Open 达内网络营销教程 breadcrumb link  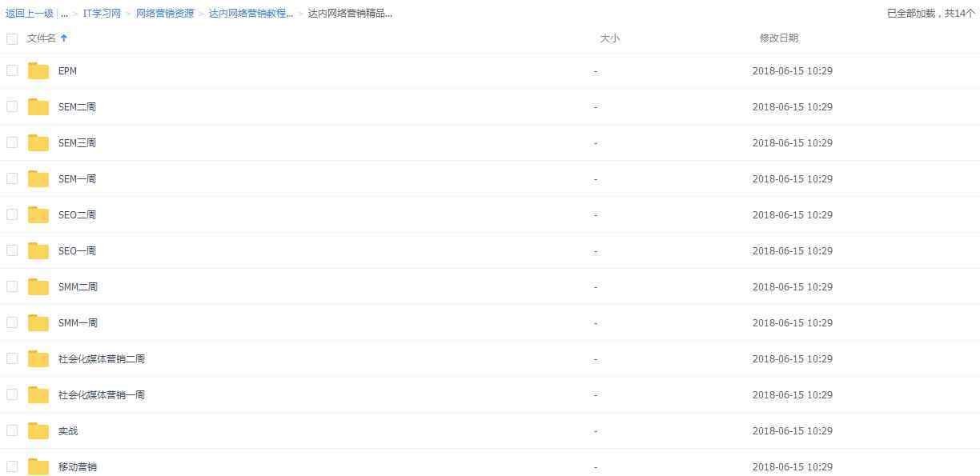pyautogui.click(x=251, y=14)
